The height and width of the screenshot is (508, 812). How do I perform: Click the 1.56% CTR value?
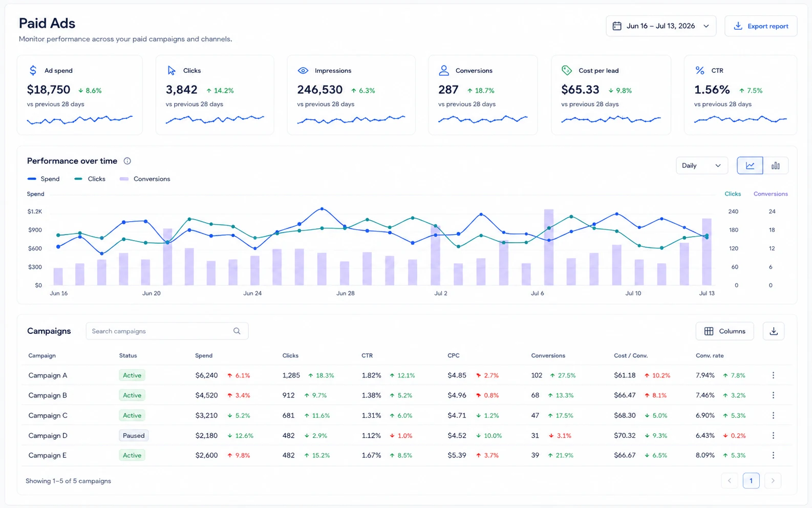click(712, 90)
